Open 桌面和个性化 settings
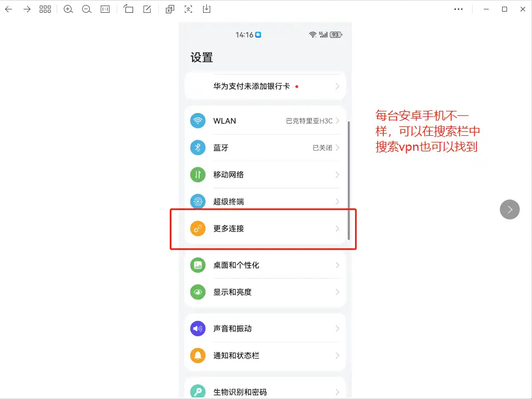Viewport: 532px width, 399px height. tap(265, 265)
